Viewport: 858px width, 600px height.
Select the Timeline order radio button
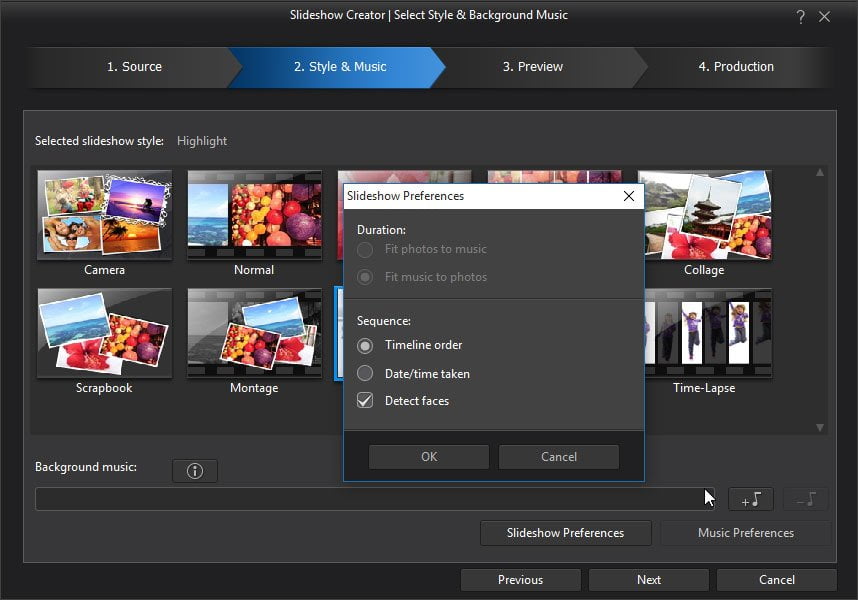coord(365,346)
